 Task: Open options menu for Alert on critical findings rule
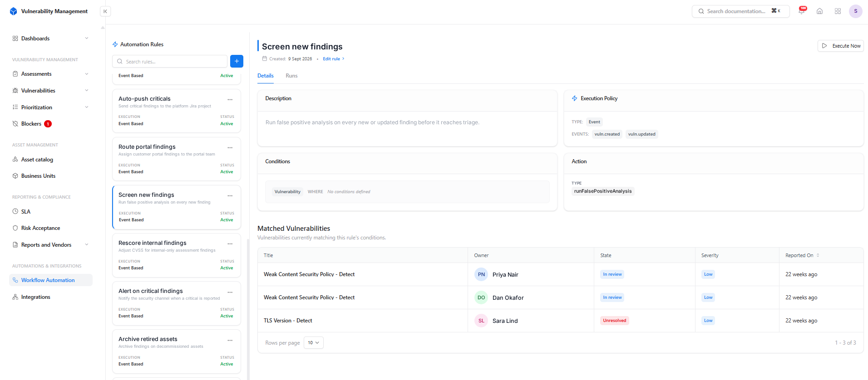230,292
